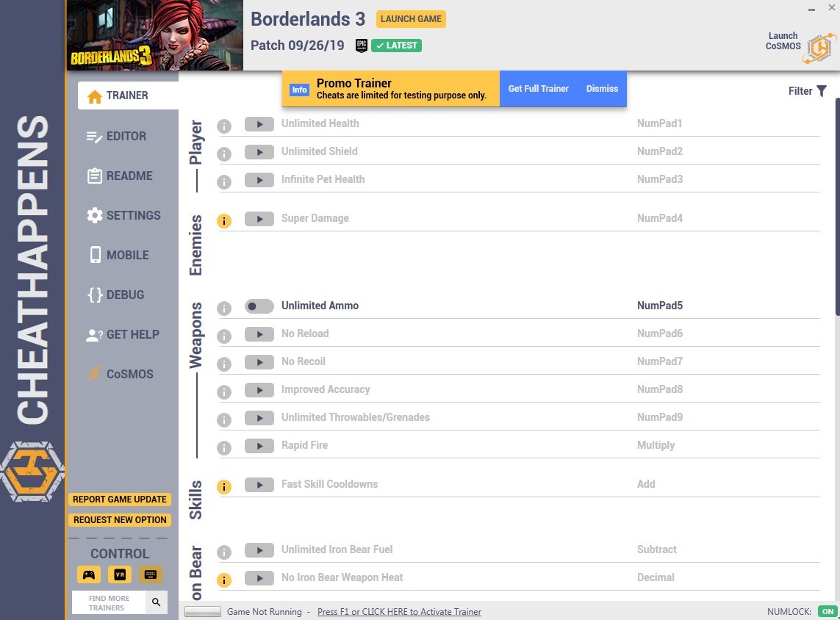
Task: Click Get Full Trainer in the promo banner
Action: [539, 88]
